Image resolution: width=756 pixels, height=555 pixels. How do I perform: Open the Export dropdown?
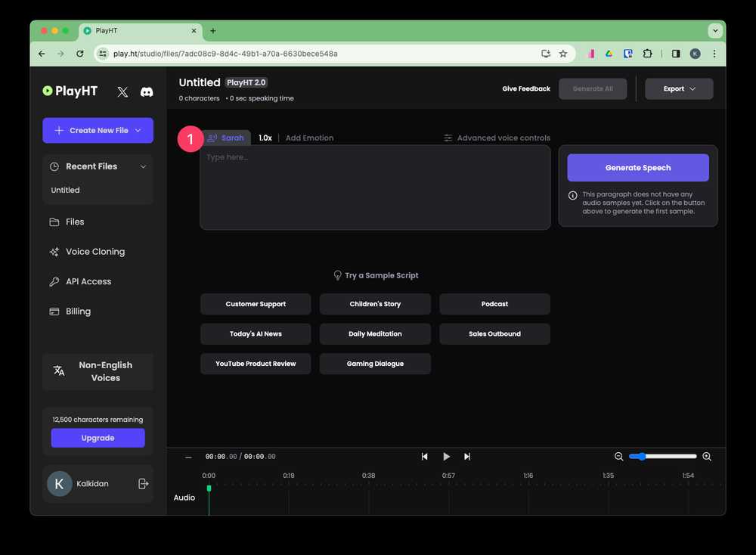click(679, 88)
